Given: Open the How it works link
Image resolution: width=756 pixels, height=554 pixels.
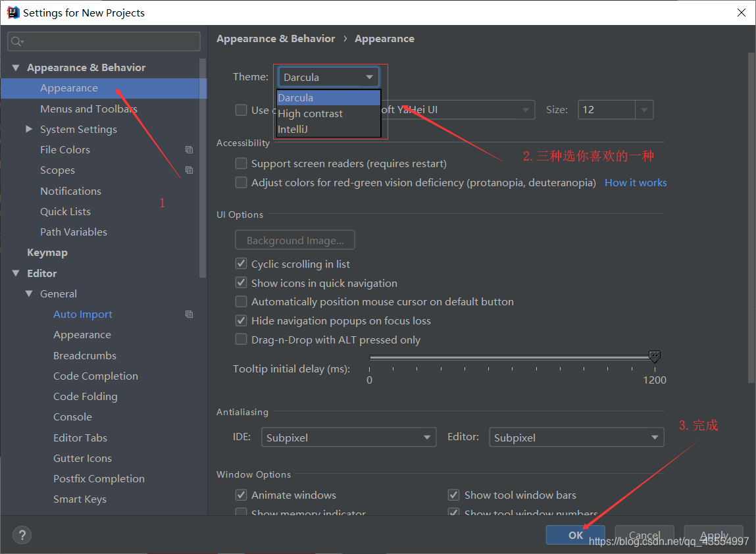Looking at the screenshot, I should pos(636,183).
